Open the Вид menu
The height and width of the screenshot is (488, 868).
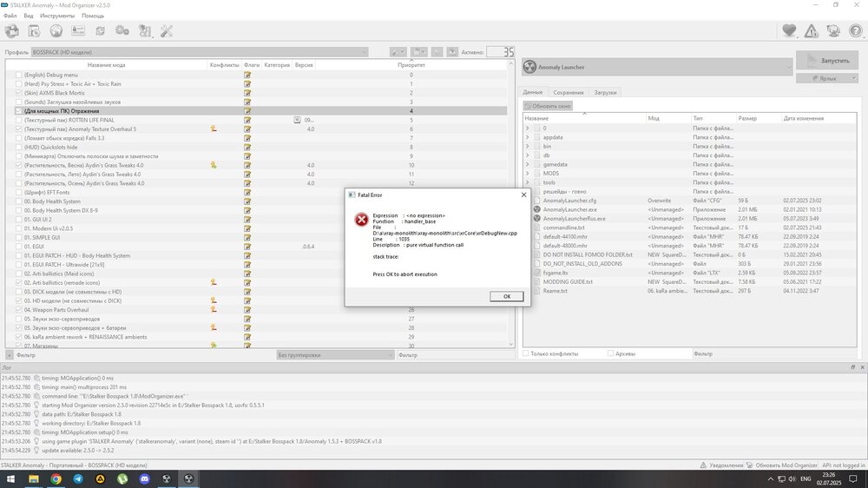29,16
